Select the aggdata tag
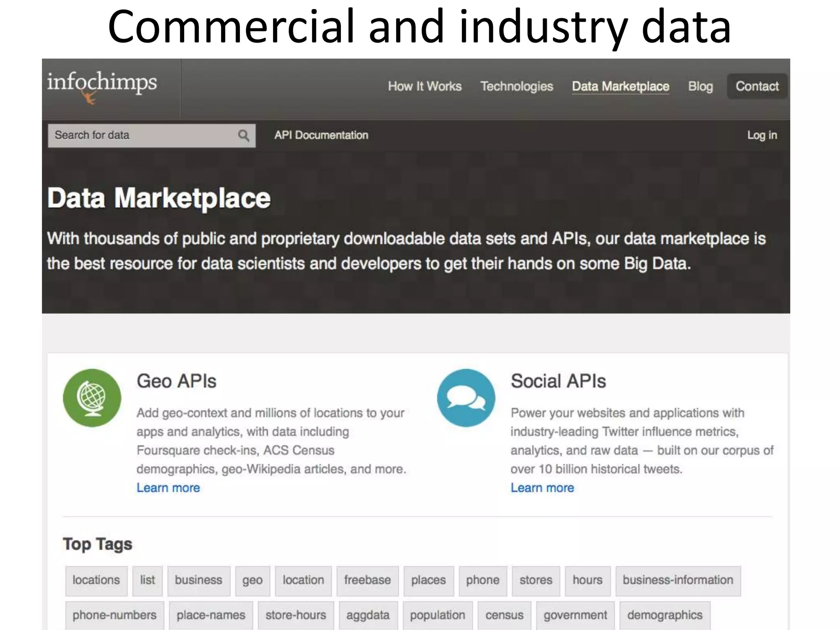Viewport: 840px width, 630px height. click(x=368, y=615)
